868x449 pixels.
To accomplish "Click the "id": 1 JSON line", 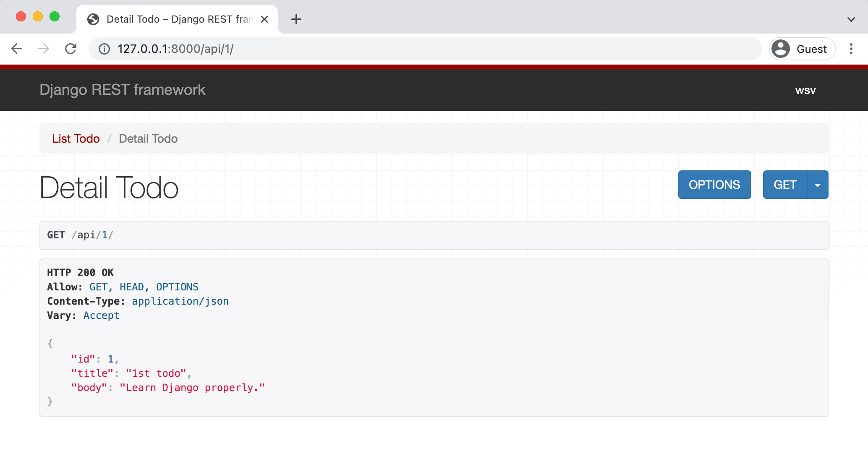I will [95, 359].
